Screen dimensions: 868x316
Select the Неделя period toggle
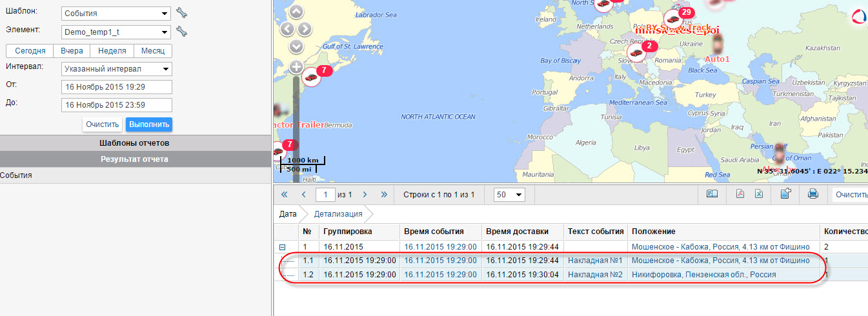click(112, 51)
